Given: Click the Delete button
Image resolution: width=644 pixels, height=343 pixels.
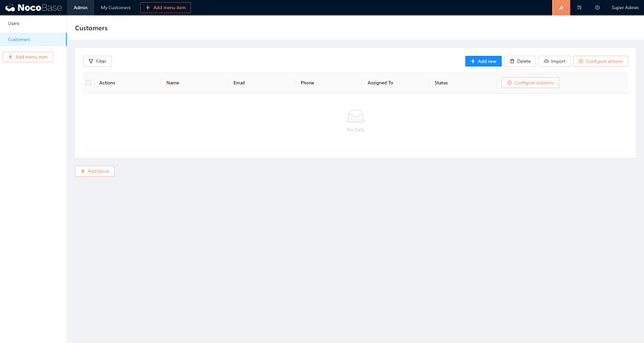Looking at the screenshot, I should coord(520,61).
